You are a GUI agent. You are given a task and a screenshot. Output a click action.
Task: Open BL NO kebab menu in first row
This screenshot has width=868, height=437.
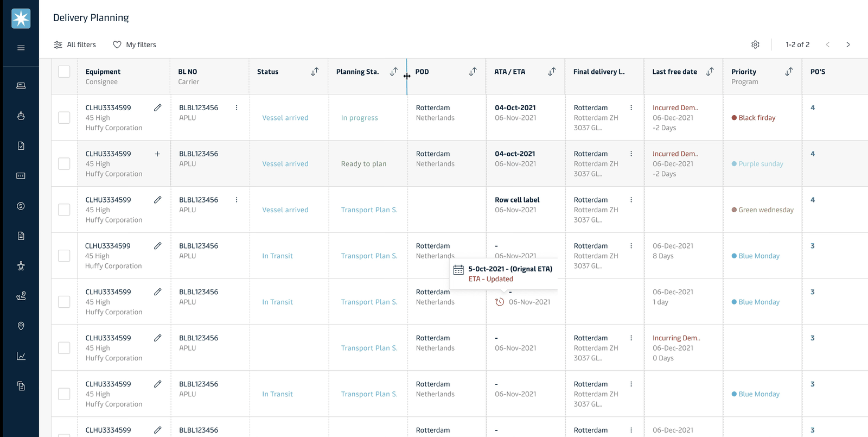(237, 107)
